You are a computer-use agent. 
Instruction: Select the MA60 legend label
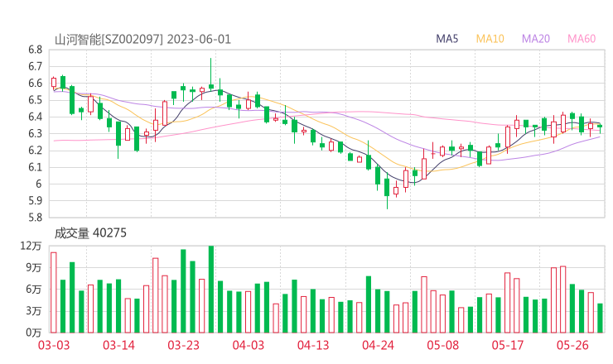point(582,39)
